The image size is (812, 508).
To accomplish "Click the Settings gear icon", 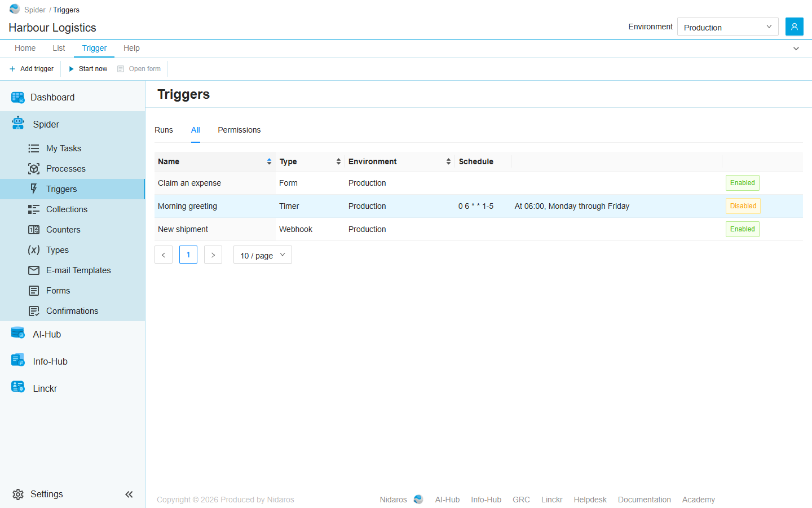I will (18, 494).
